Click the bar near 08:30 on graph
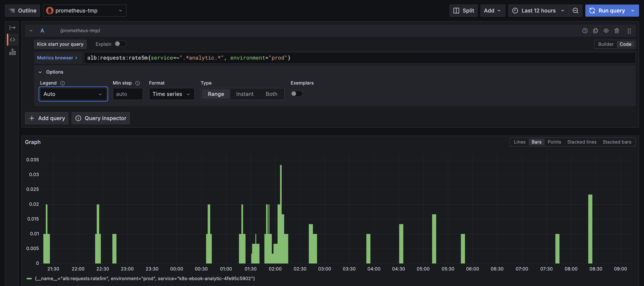The image size is (644, 286). click(x=590, y=229)
